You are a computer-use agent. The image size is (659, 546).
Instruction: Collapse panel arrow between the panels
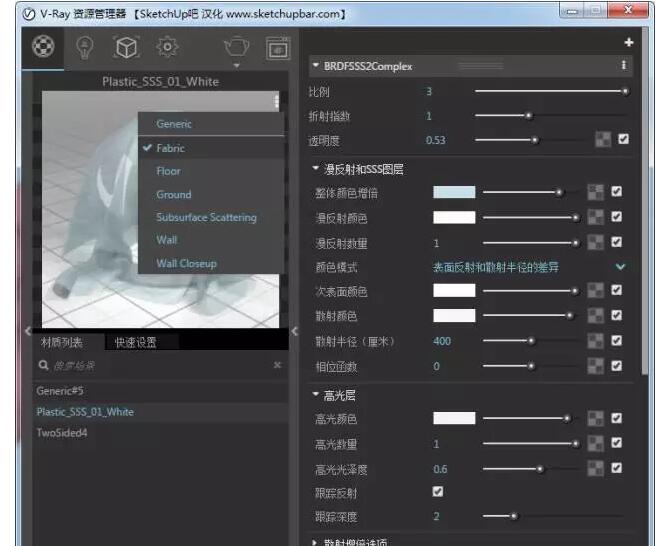[295, 331]
